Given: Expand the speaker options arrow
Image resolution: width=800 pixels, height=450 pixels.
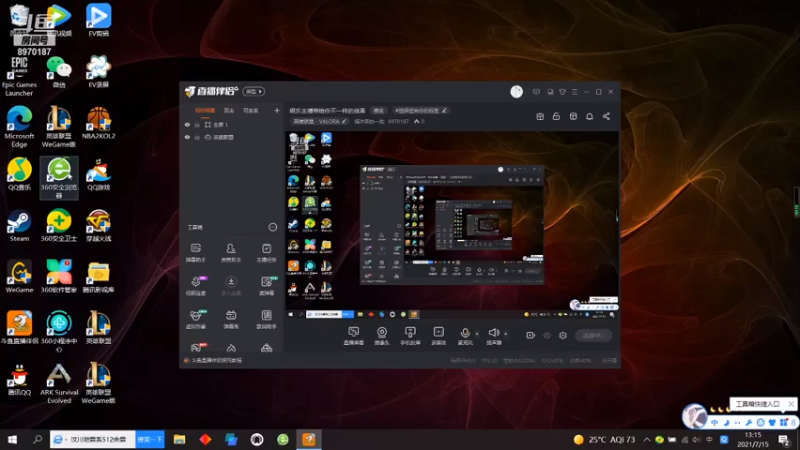Looking at the screenshot, I should 506,334.
